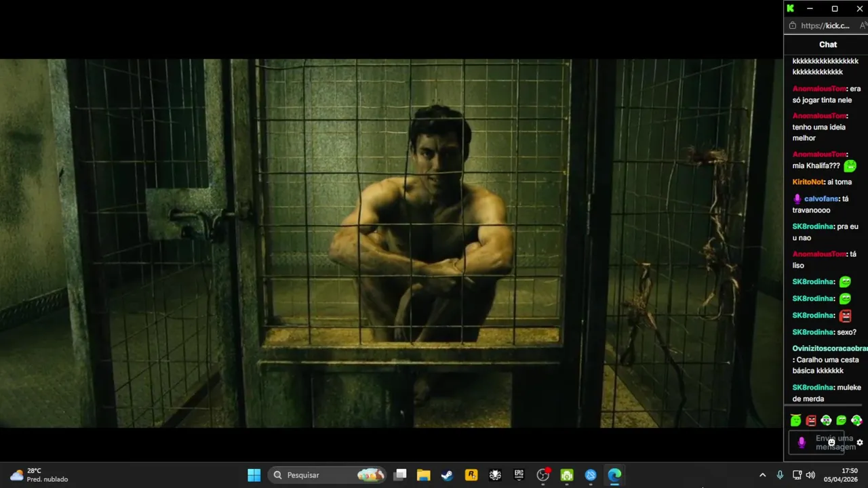Click the green emote after 'mia Khalifa???'
This screenshot has width=868, height=488.
point(850,166)
